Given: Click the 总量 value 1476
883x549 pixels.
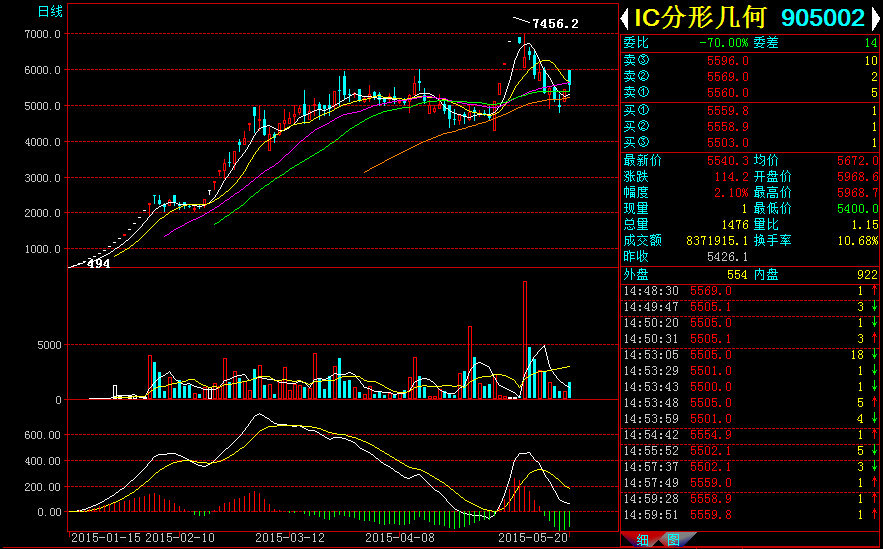Looking at the screenshot, I should tap(735, 225).
